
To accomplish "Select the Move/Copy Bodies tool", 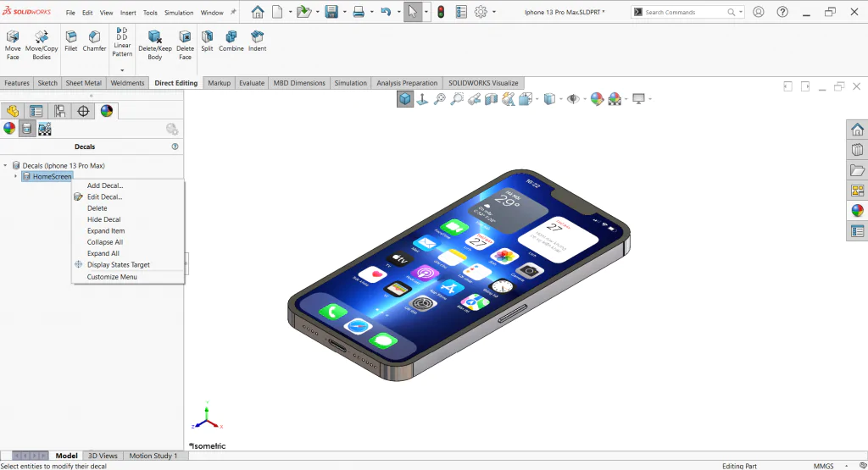I will pyautogui.click(x=42, y=46).
